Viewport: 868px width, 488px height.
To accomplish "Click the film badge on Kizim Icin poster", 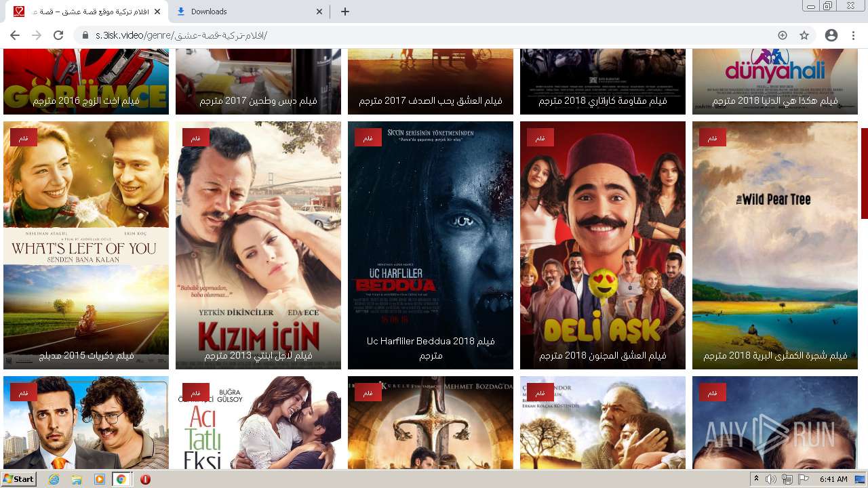I will pyautogui.click(x=195, y=138).
